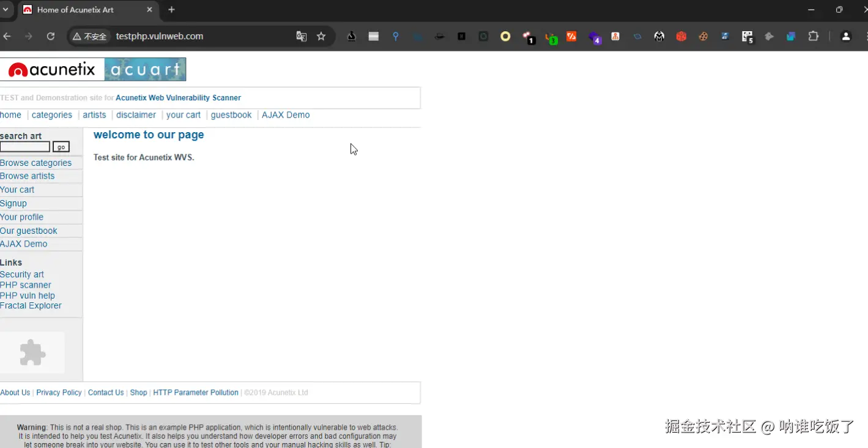This screenshot has width=868, height=448.
Task: Open the cookie extension icon
Action: pos(703,36)
